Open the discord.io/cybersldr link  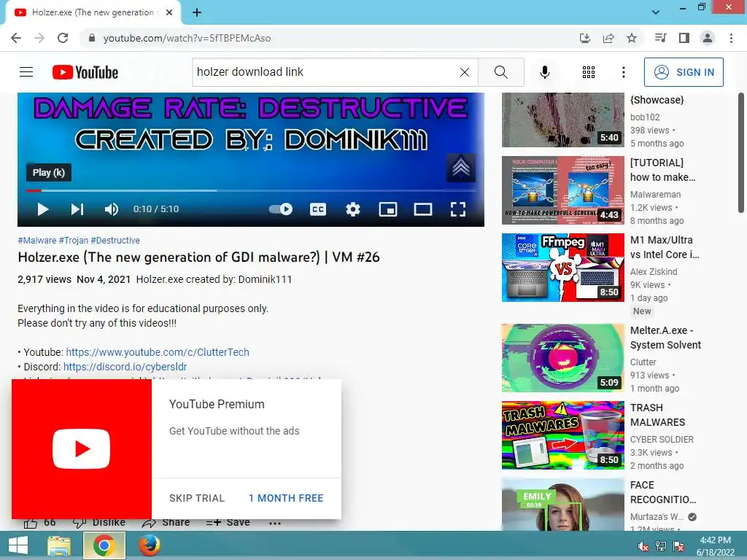tap(125, 367)
